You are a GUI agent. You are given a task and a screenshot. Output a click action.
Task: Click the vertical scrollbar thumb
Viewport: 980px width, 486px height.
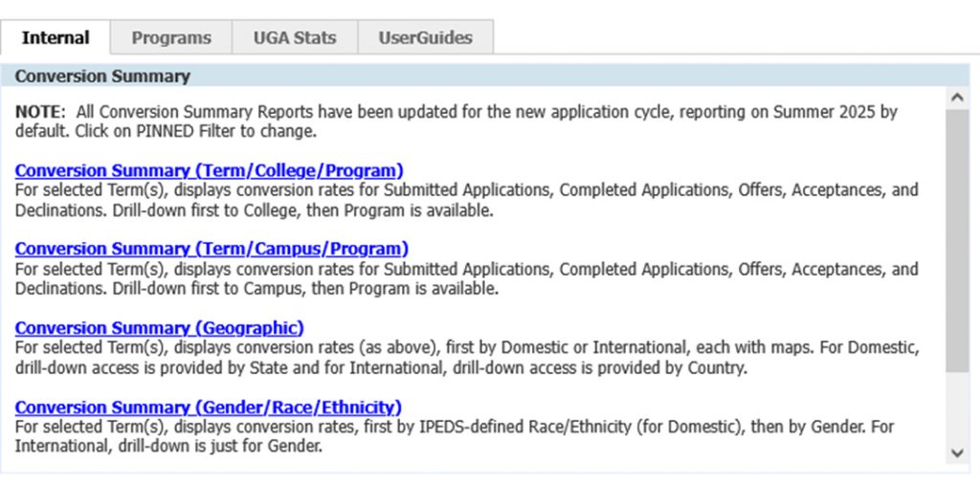pyautogui.click(x=956, y=239)
